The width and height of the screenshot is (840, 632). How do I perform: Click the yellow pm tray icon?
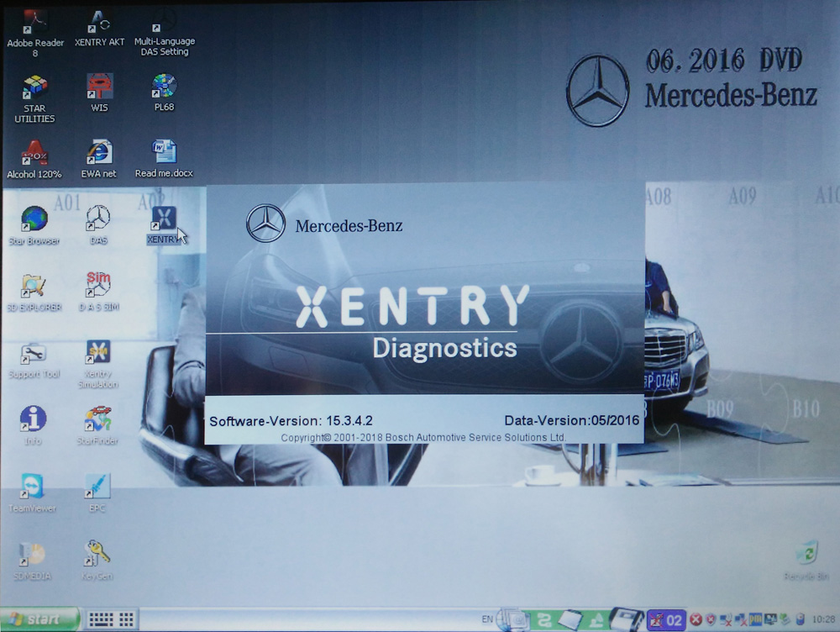point(755,619)
